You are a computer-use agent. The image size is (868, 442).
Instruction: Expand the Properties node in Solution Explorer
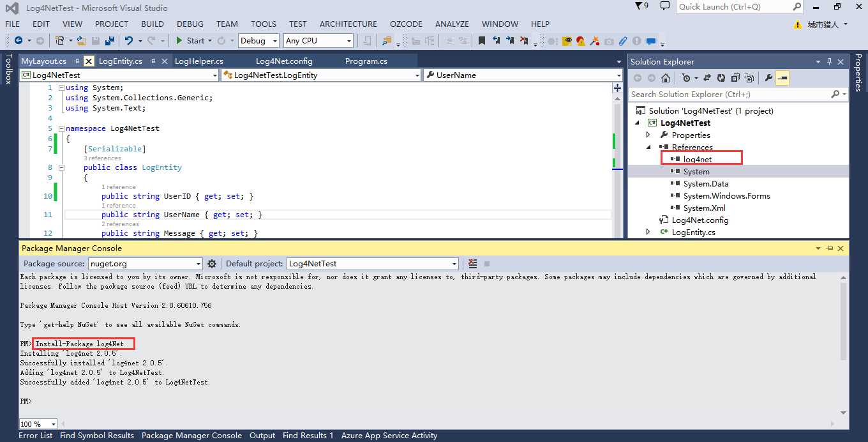click(x=648, y=135)
